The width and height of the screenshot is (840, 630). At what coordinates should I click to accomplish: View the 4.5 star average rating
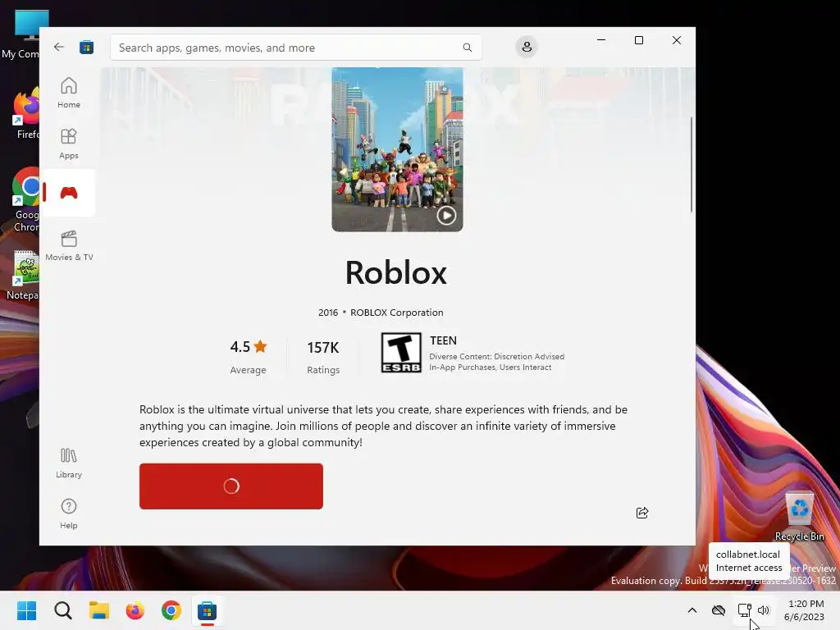tap(248, 356)
